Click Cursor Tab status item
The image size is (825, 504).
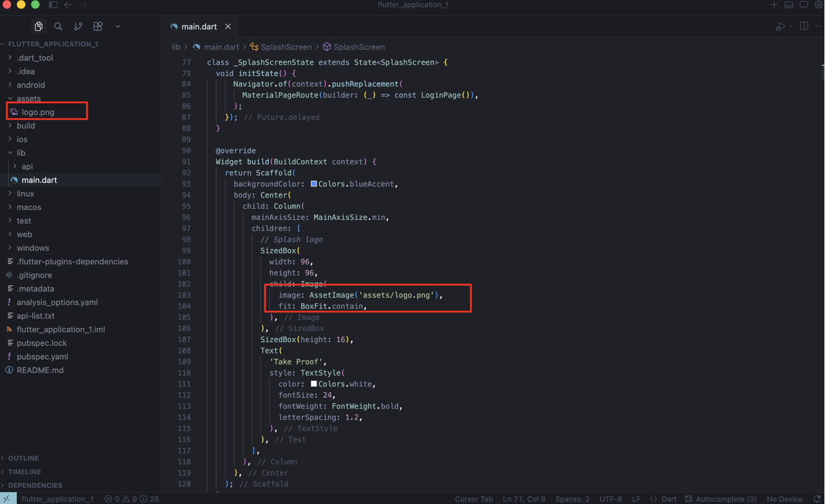click(x=474, y=499)
